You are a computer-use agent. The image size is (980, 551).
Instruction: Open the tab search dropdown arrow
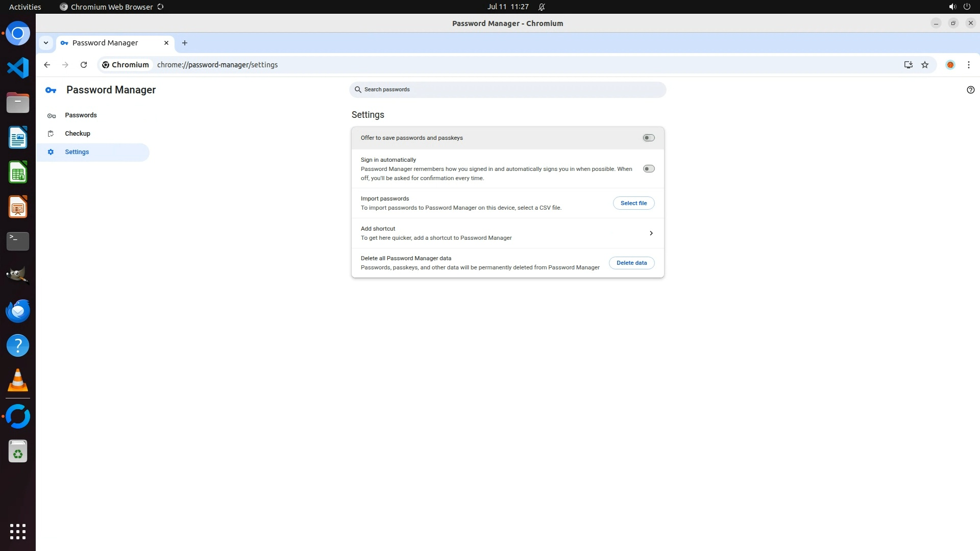click(46, 43)
